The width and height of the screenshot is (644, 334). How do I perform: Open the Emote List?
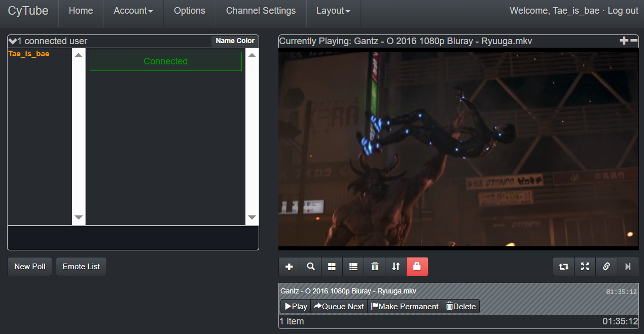point(81,267)
